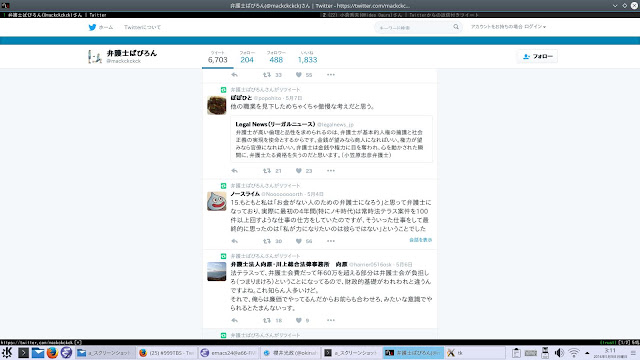This screenshot has width=640, height=360.
Task: Click the Twitter bird home icon
Action: tap(92, 27)
